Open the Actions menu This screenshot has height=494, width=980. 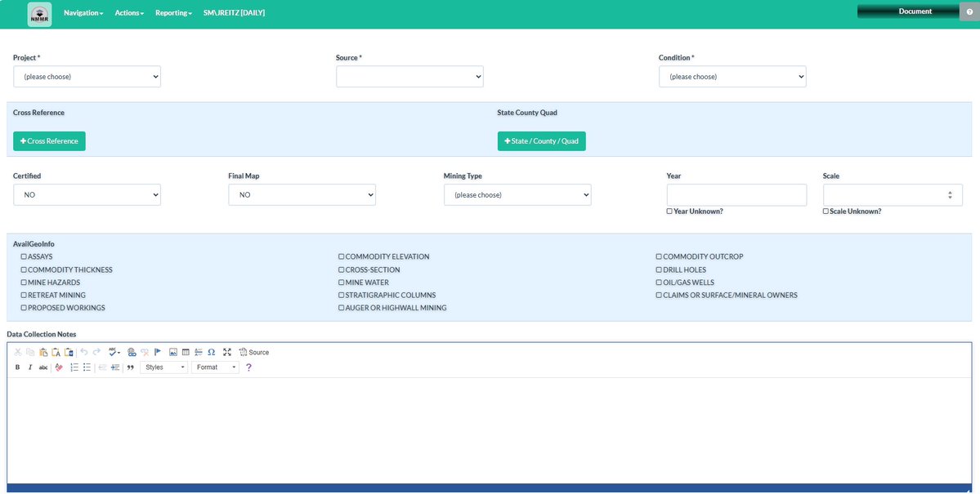[129, 12]
